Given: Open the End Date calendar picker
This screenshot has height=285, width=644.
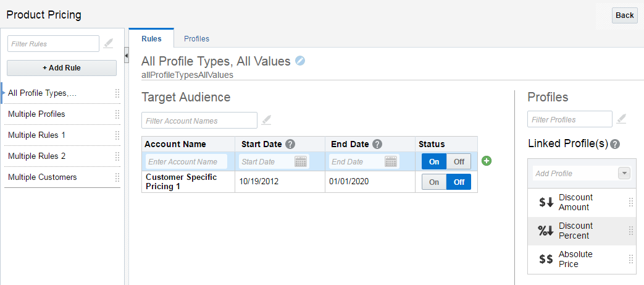Looking at the screenshot, I should coord(391,161).
